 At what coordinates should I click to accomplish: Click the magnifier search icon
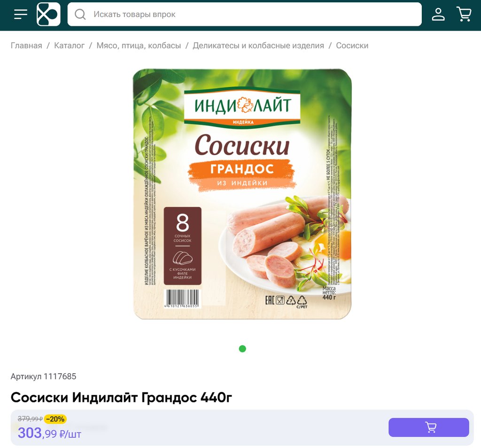tap(80, 15)
